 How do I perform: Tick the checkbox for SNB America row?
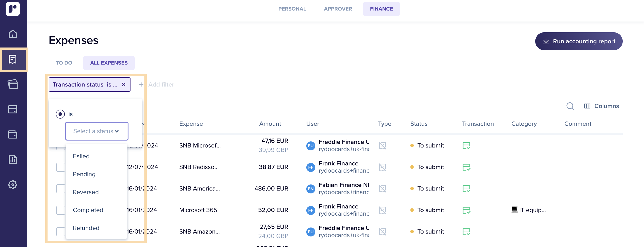click(x=61, y=188)
